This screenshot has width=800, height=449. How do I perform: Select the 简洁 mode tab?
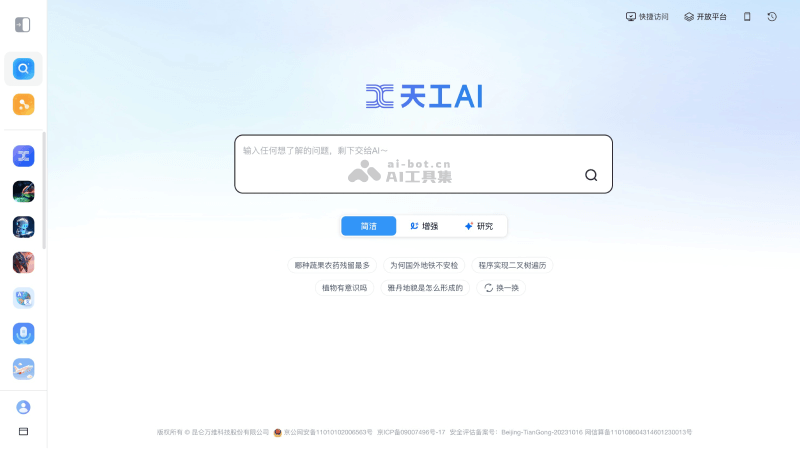369,226
